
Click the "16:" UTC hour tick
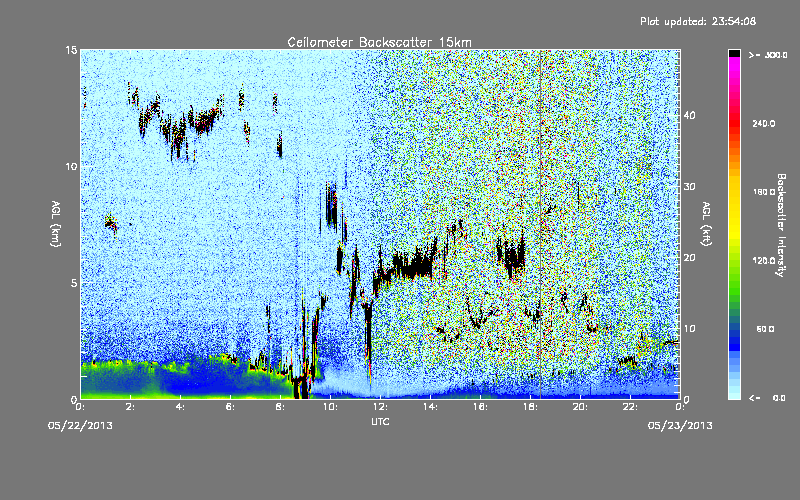pos(480,407)
